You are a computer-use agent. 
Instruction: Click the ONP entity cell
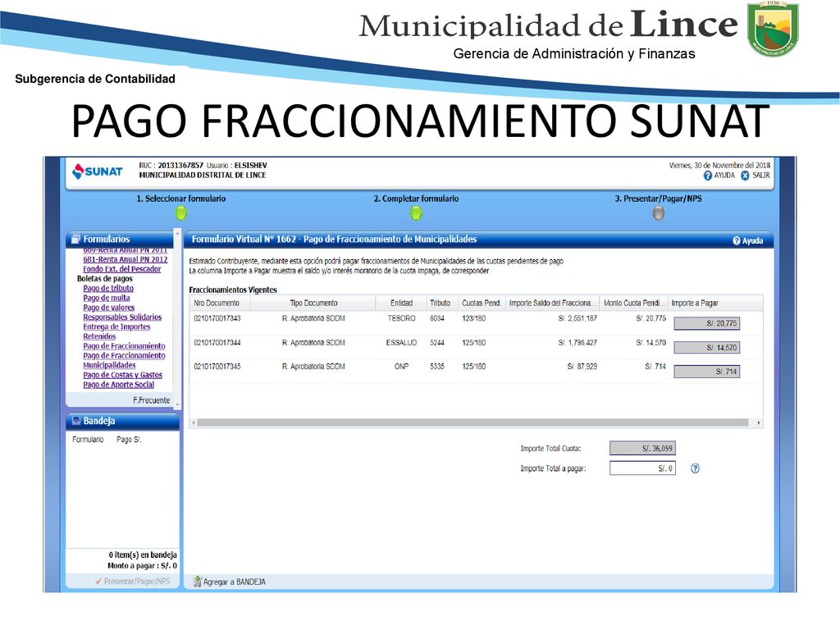(401, 367)
